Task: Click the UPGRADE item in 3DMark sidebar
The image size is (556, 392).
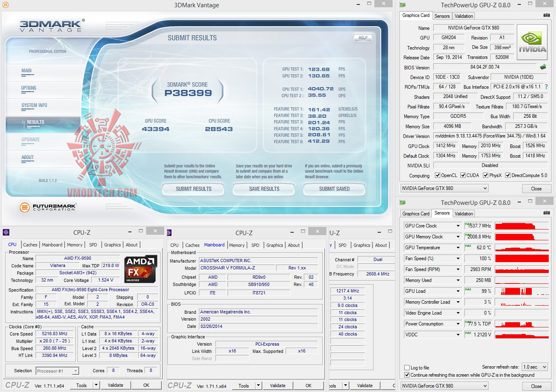Action: [x=31, y=140]
